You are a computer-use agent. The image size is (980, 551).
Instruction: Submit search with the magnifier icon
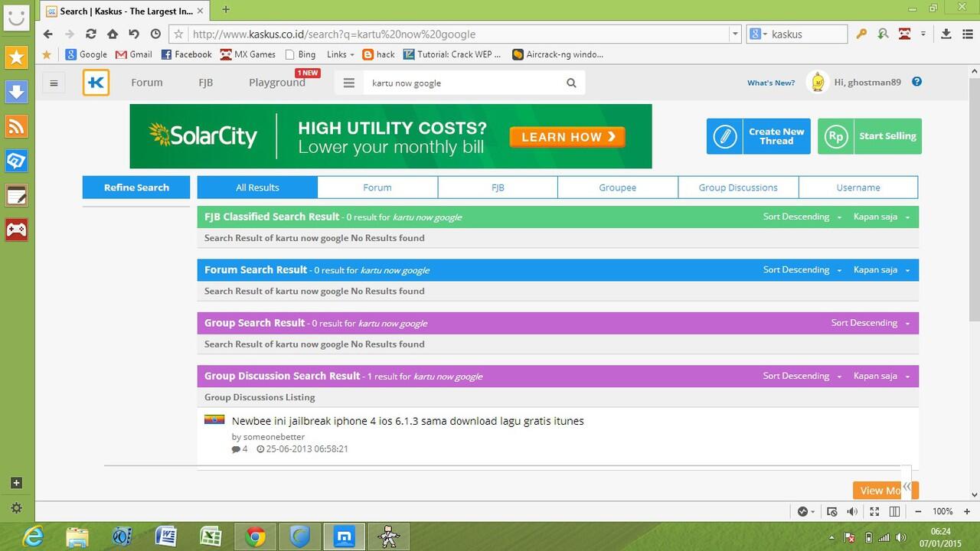tap(571, 83)
